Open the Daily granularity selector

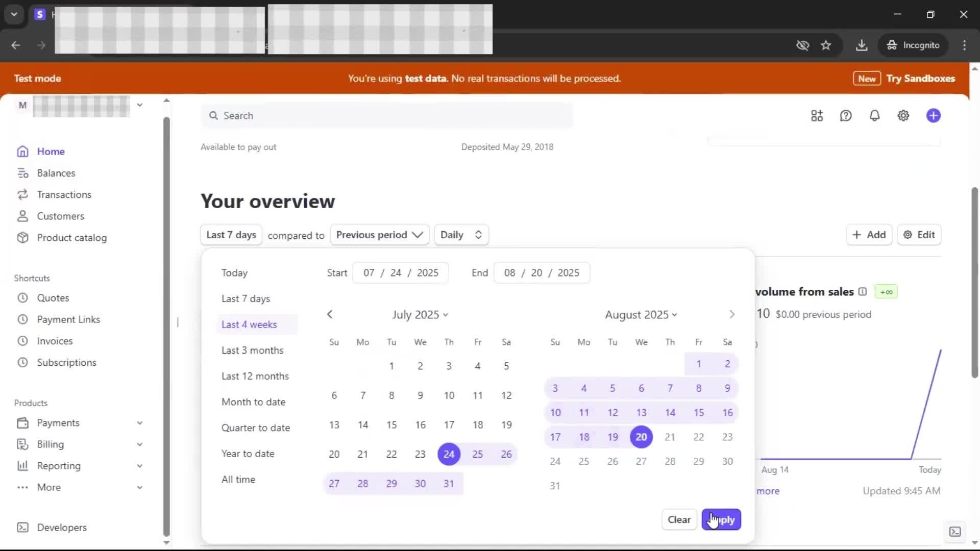[x=461, y=235]
